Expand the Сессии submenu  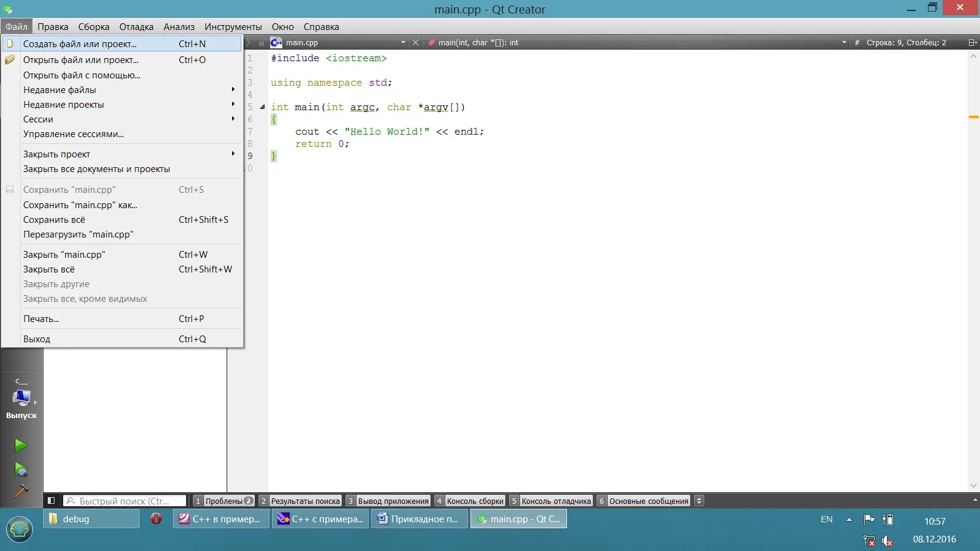click(x=122, y=119)
